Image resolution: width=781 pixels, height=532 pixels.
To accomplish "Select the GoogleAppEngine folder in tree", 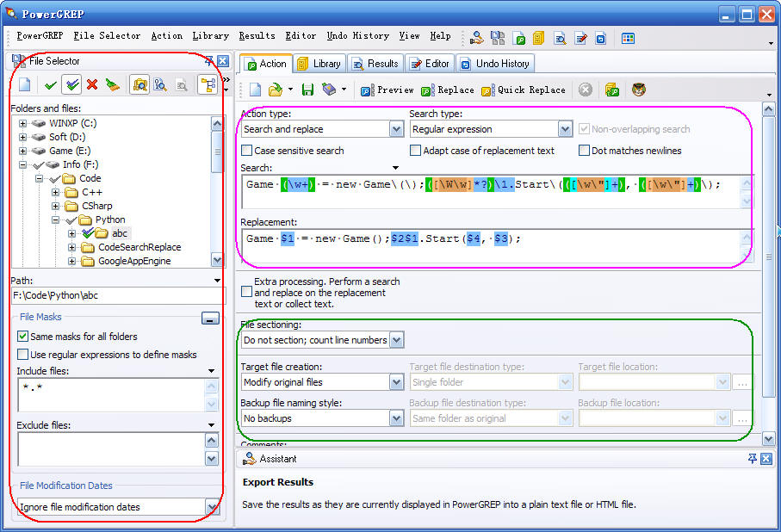I will point(134,261).
